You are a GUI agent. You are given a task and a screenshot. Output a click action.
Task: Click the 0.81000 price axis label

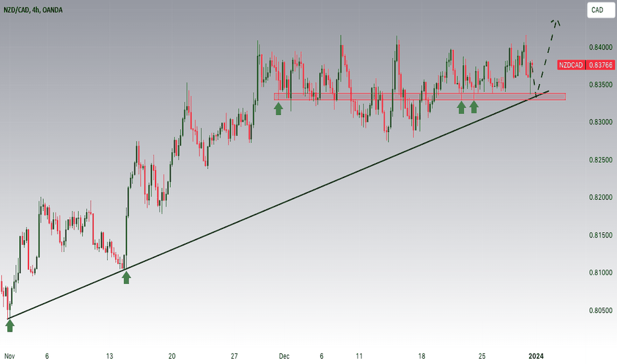[600, 272]
